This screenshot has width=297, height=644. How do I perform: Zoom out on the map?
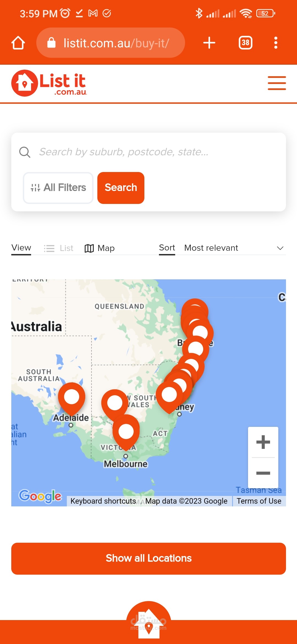[x=263, y=473]
